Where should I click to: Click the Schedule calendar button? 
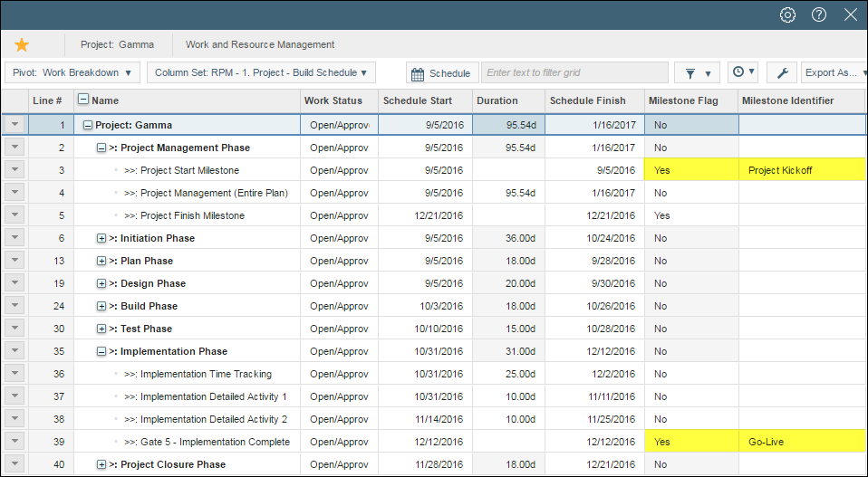pos(442,72)
